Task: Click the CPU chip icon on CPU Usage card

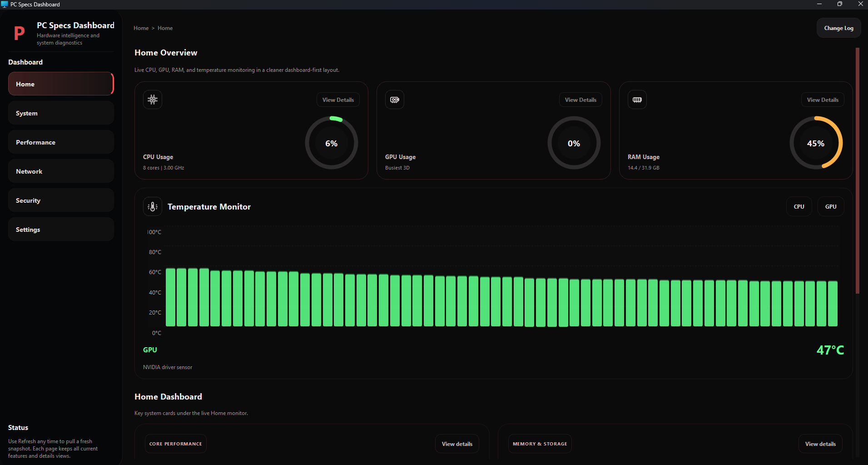Action: pos(152,99)
